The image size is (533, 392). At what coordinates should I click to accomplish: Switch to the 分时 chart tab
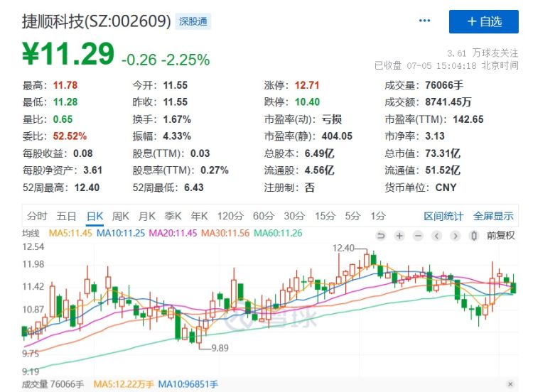click(x=37, y=216)
